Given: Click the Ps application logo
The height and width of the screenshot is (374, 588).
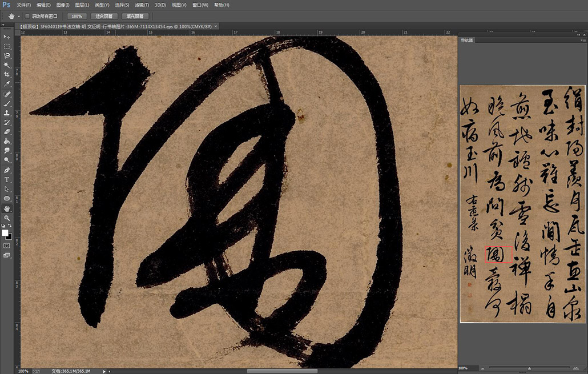Looking at the screenshot, I should [x=6, y=5].
